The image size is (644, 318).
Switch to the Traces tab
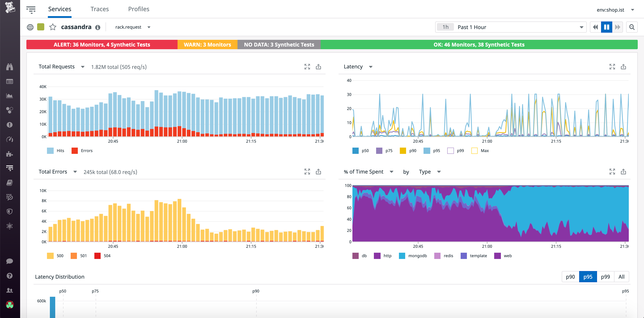pos(100,9)
